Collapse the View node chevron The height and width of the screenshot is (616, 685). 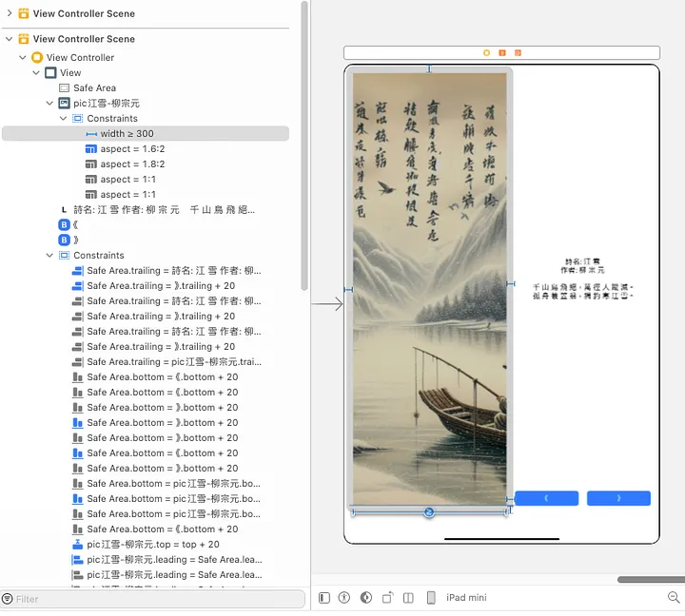(x=36, y=72)
